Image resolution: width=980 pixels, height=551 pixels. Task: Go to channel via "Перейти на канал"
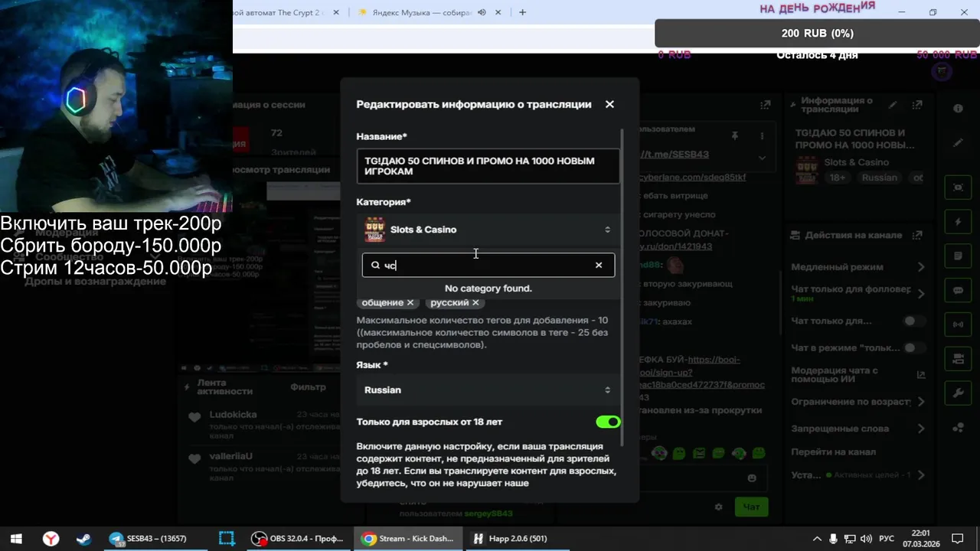[x=834, y=452]
